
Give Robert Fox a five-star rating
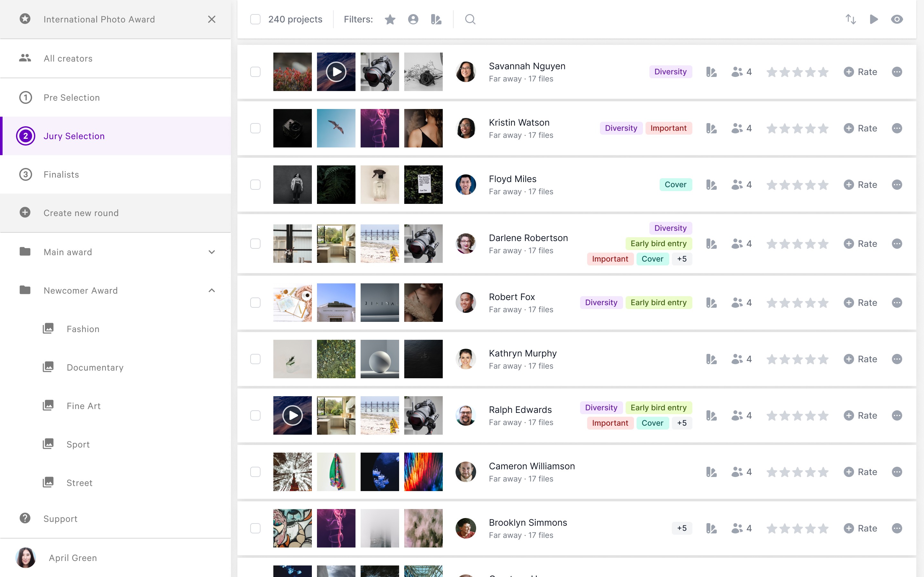click(824, 303)
